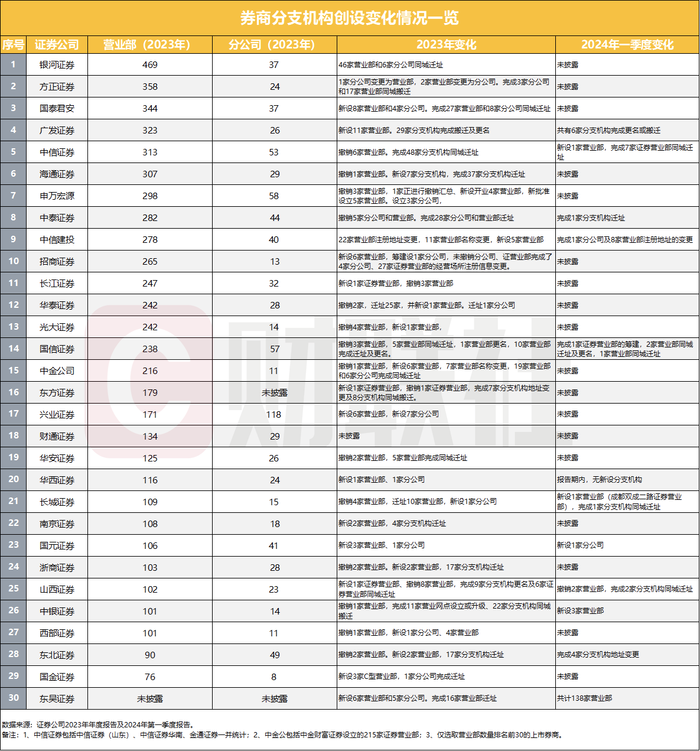
Task: Click the title 券商分支机构创设变化情况一览
Action: point(350,18)
